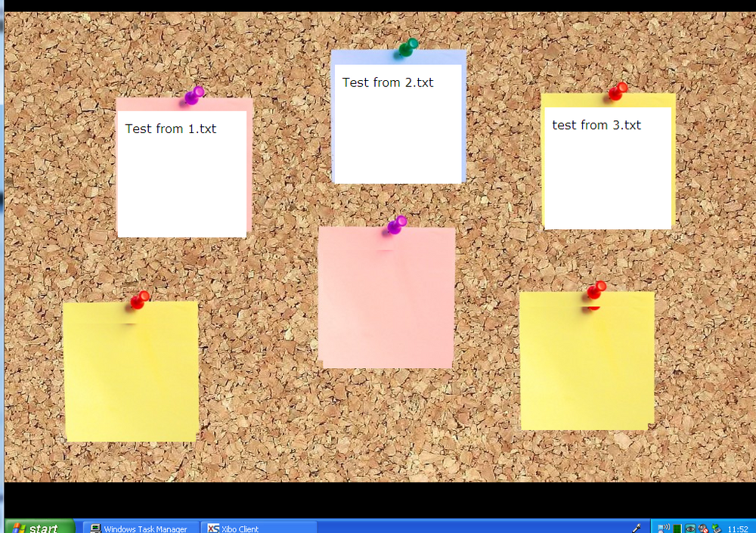Click the red pushpin on the lower-right yellow note
The image size is (756, 533).
596,290
